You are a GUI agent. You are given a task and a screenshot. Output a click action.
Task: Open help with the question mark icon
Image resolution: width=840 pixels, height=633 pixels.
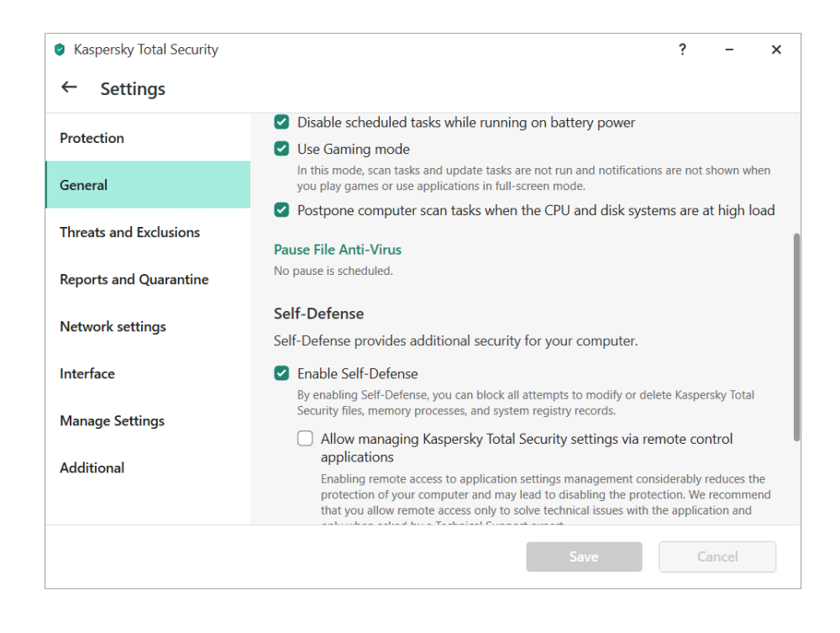682,50
